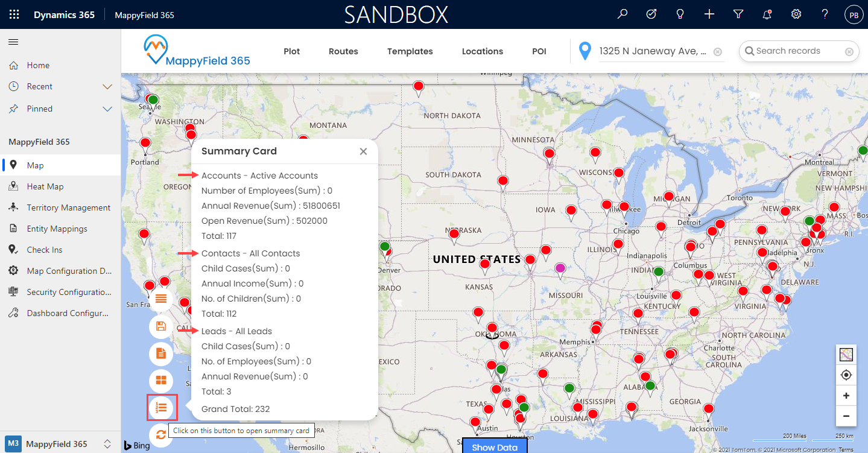
Task: Click the blue location pin icon
Action: (584, 51)
